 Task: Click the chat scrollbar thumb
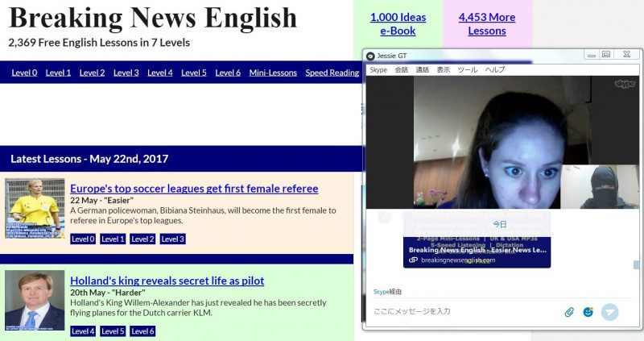click(x=638, y=264)
